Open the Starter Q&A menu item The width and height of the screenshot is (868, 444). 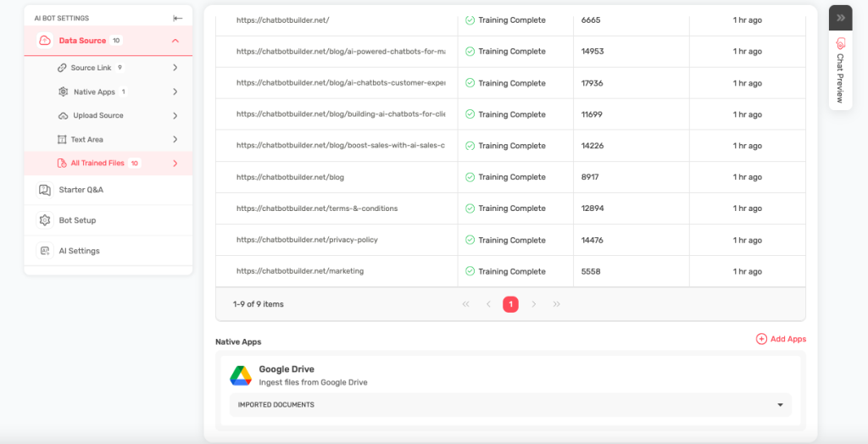(108, 190)
